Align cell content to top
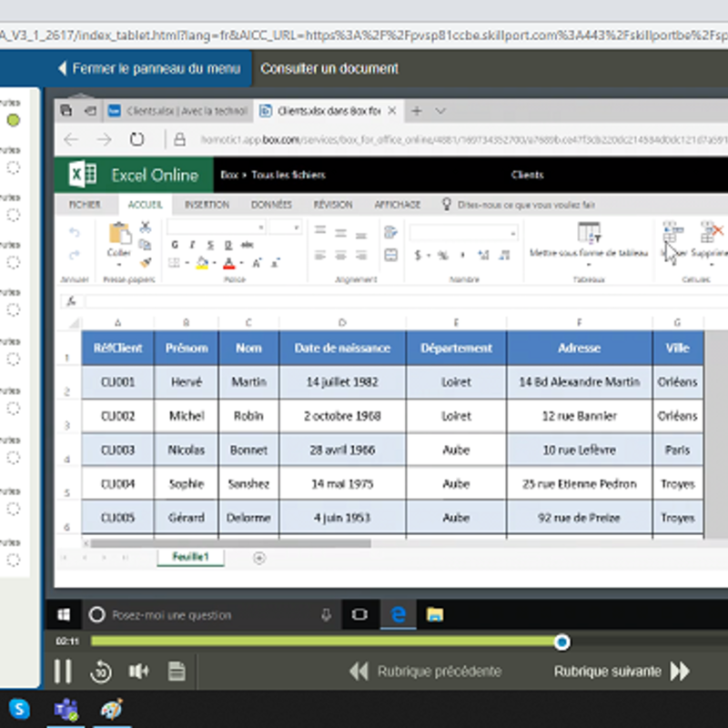This screenshot has height=728, width=728. [320, 230]
